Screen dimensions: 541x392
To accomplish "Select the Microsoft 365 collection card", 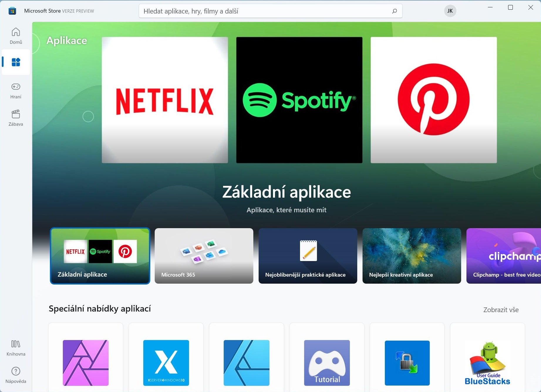I will pos(204,256).
